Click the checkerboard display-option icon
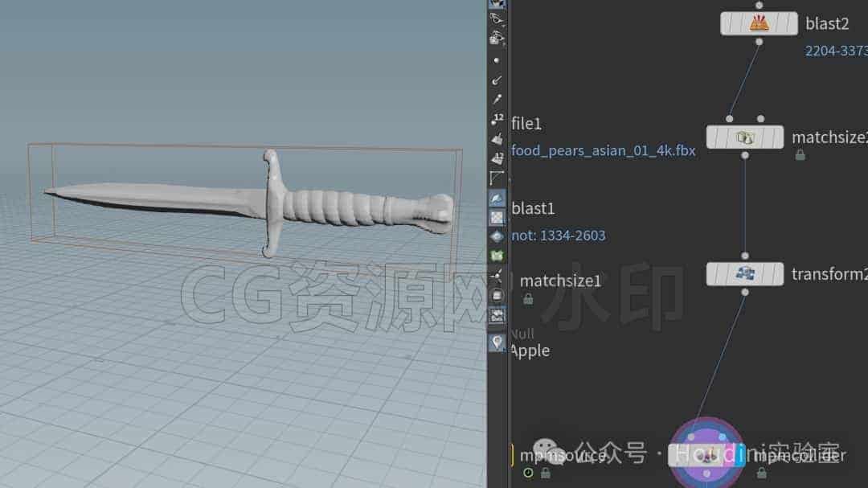868x488 pixels. [497, 218]
